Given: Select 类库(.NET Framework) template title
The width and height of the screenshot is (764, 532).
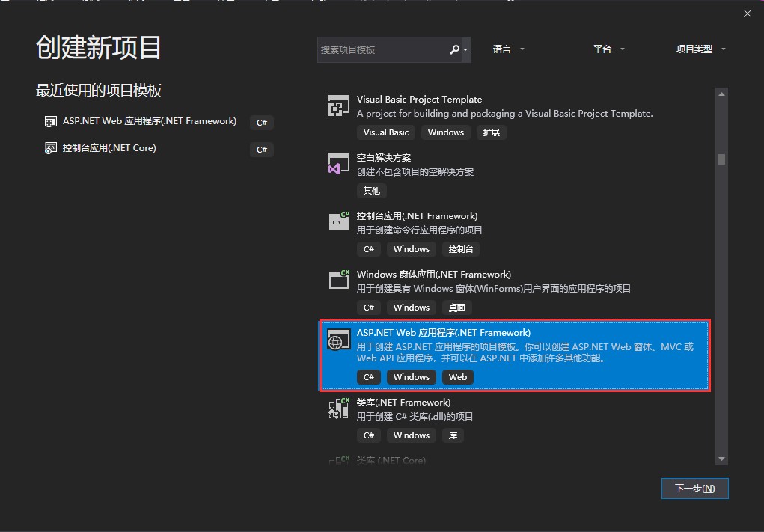Looking at the screenshot, I should pos(403,403).
